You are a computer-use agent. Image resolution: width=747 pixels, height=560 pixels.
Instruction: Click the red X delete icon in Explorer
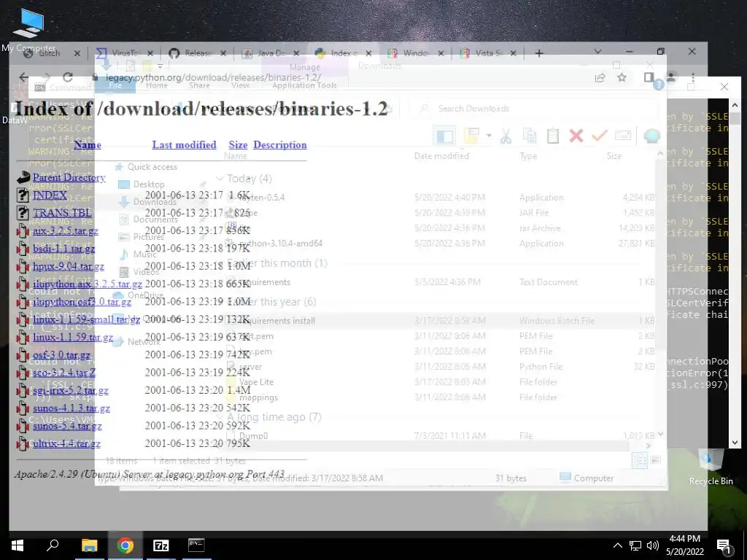tap(576, 136)
